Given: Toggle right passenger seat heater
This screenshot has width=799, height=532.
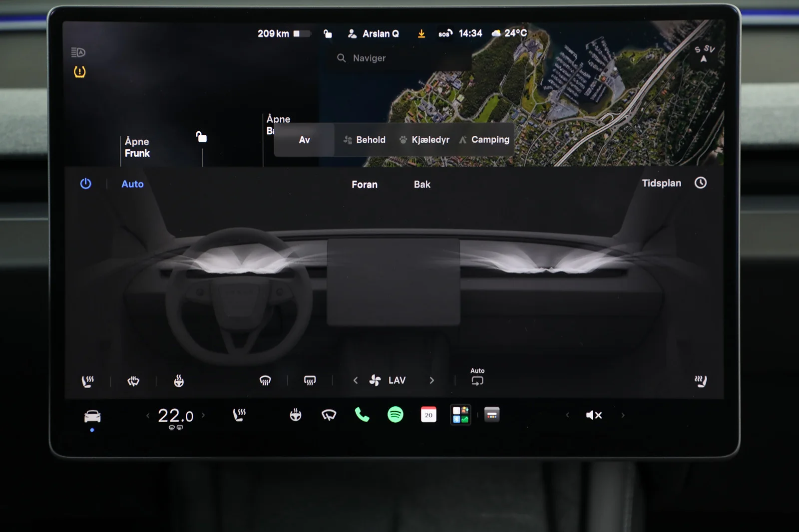Looking at the screenshot, I should [x=701, y=381].
